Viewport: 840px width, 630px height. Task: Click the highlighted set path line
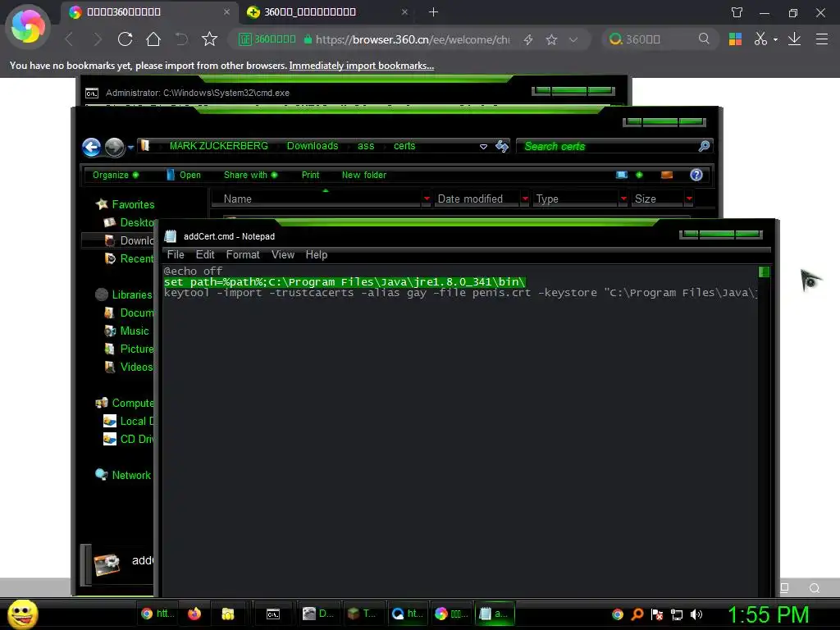pos(345,282)
